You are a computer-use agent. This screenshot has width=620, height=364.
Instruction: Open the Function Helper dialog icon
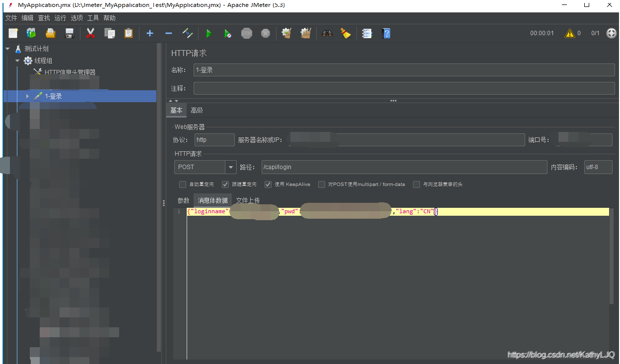click(367, 33)
